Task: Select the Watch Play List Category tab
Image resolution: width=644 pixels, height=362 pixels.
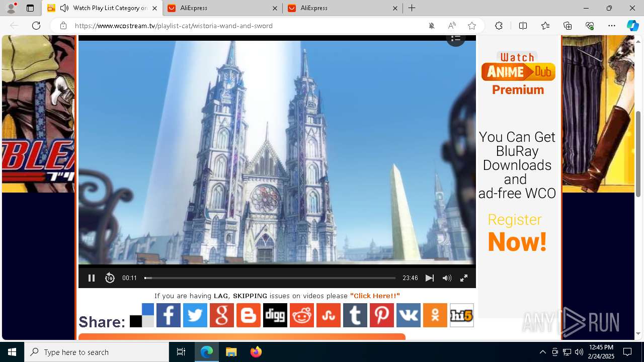Action: tap(102, 8)
